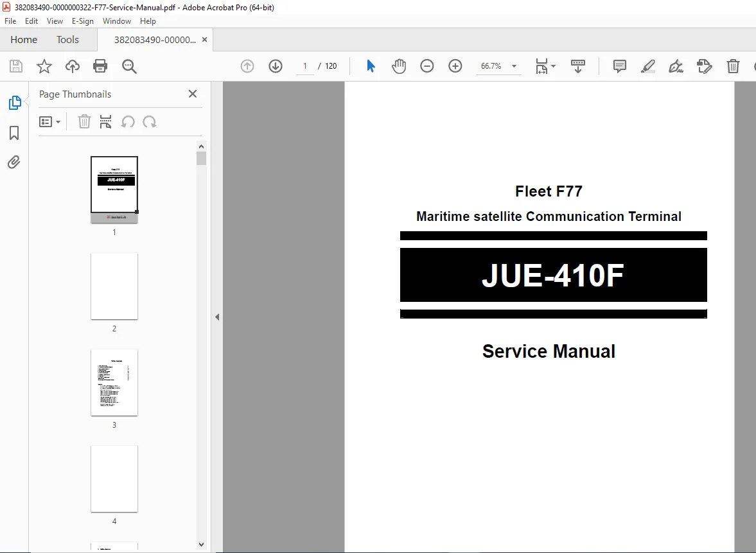Collapse the navigation pane arrow
The image size is (756, 553).
point(217,317)
